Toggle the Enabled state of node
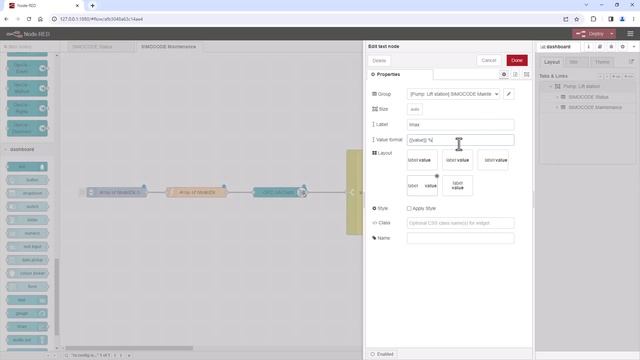Screen dimensions: 640x360 [382, 354]
